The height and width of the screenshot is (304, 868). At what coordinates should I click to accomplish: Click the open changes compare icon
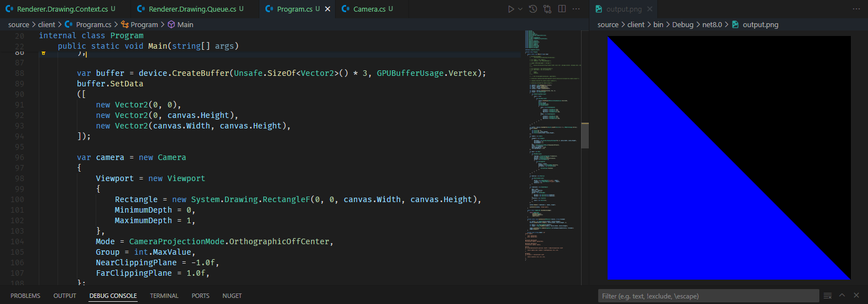click(x=547, y=9)
